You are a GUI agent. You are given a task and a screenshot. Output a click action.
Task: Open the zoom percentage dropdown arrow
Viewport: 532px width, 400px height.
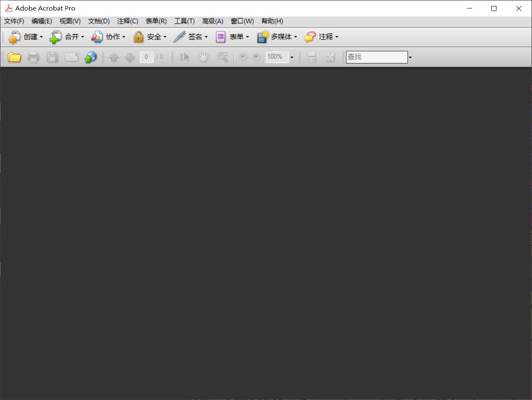pyautogui.click(x=292, y=57)
